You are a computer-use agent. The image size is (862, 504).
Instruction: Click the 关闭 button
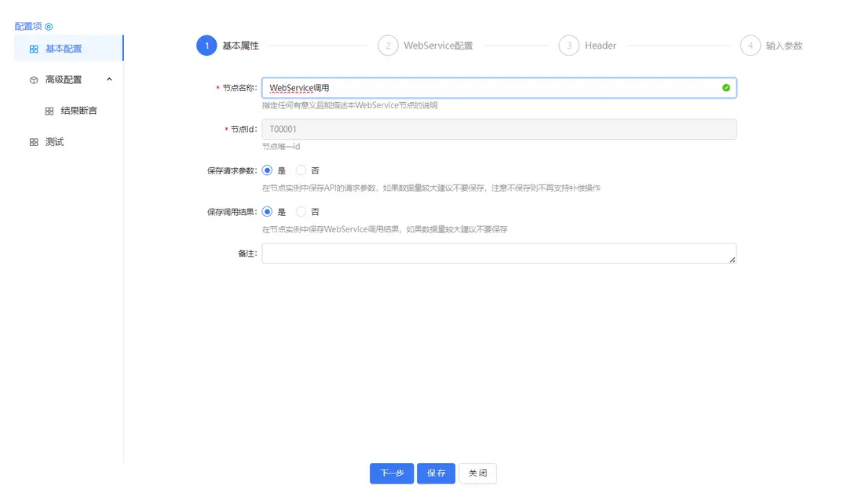click(x=477, y=473)
